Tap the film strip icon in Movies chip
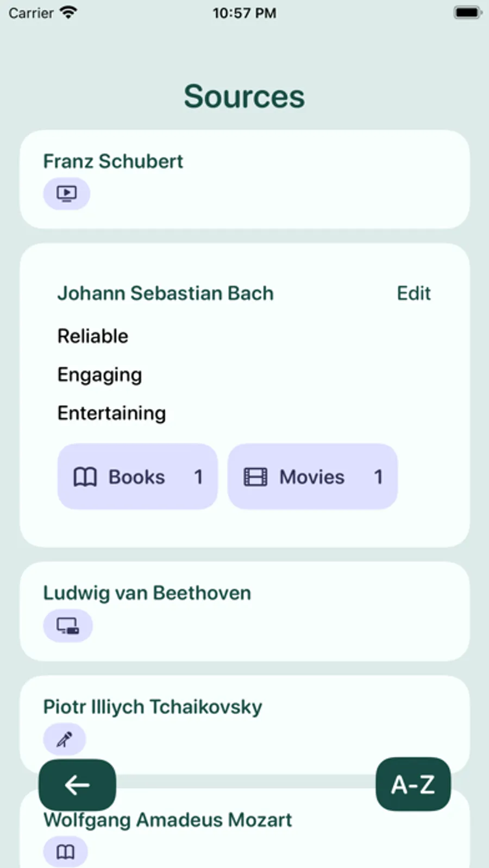489x868 pixels. click(x=255, y=477)
